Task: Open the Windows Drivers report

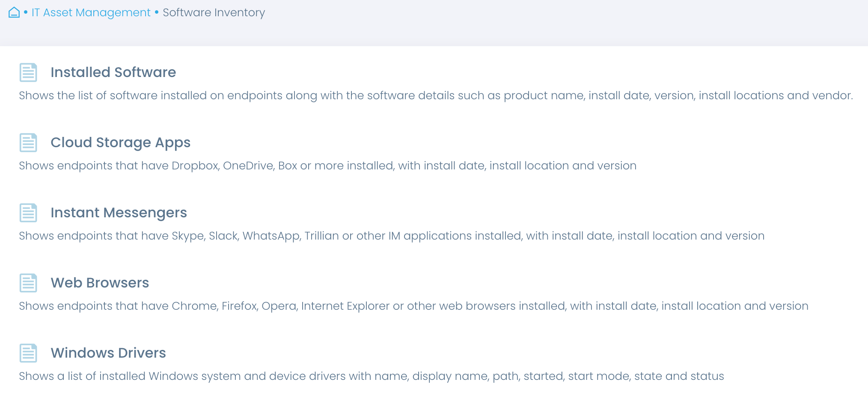Action: point(108,353)
